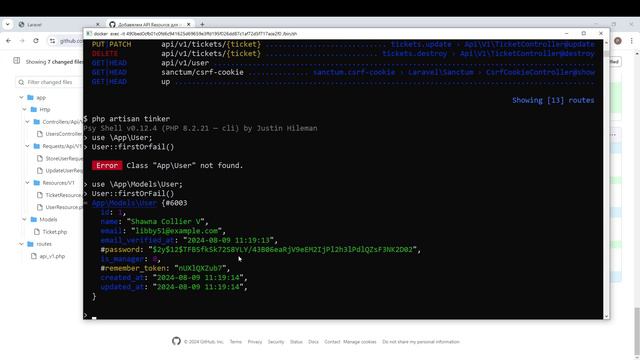
Task: Click 'php artisan tinker' command line
Action: [131, 119]
